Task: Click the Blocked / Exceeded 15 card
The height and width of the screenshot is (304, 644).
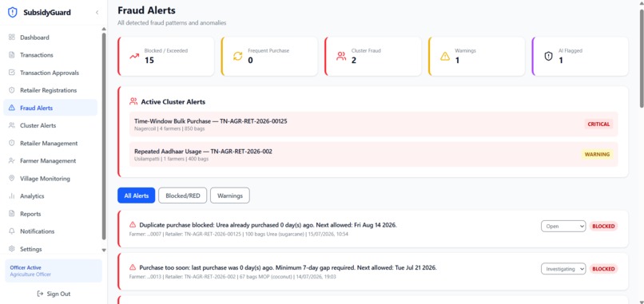Action: 166,56
